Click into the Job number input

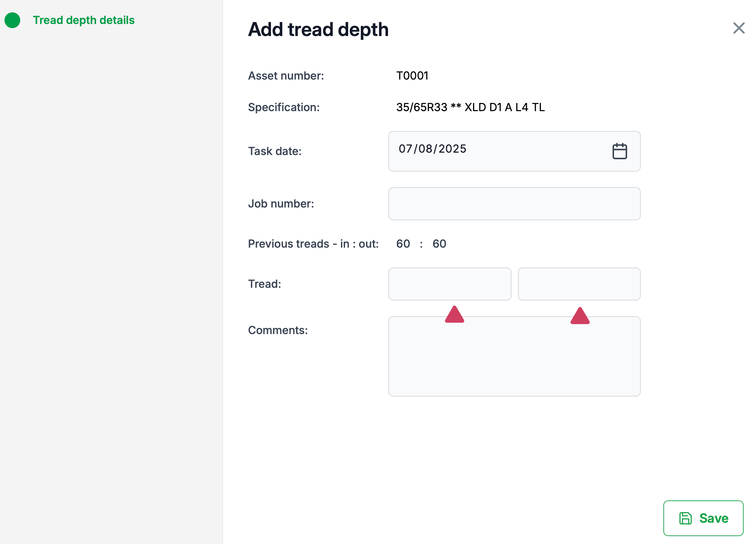click(514, 204)
